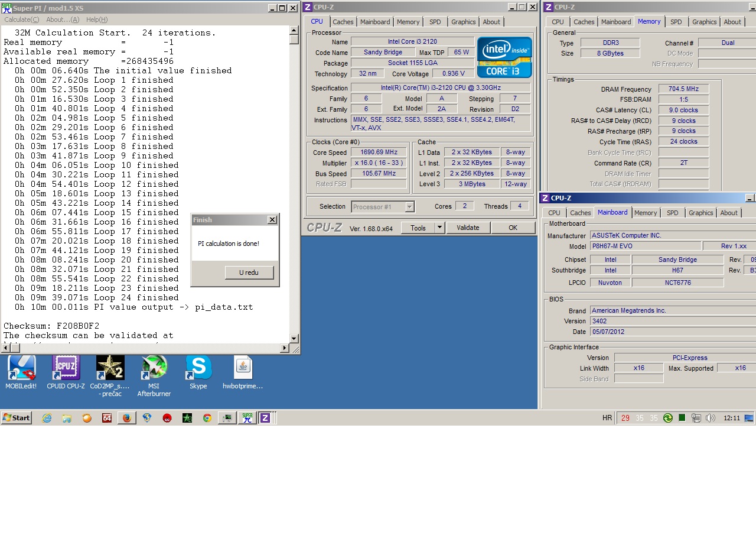Click the Intel Core i3 logo
The image size is (756, 545).
coord(504,57)
